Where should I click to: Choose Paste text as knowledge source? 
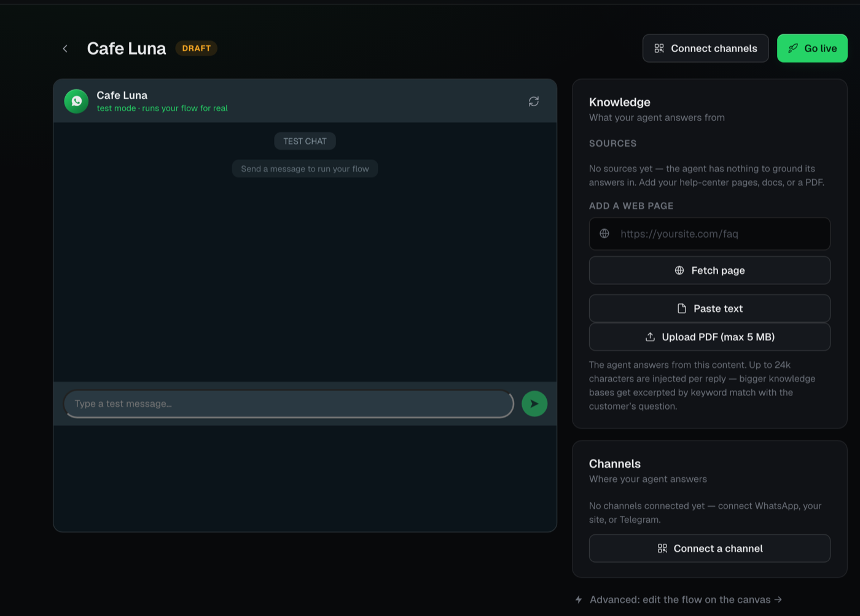point(709,308)
